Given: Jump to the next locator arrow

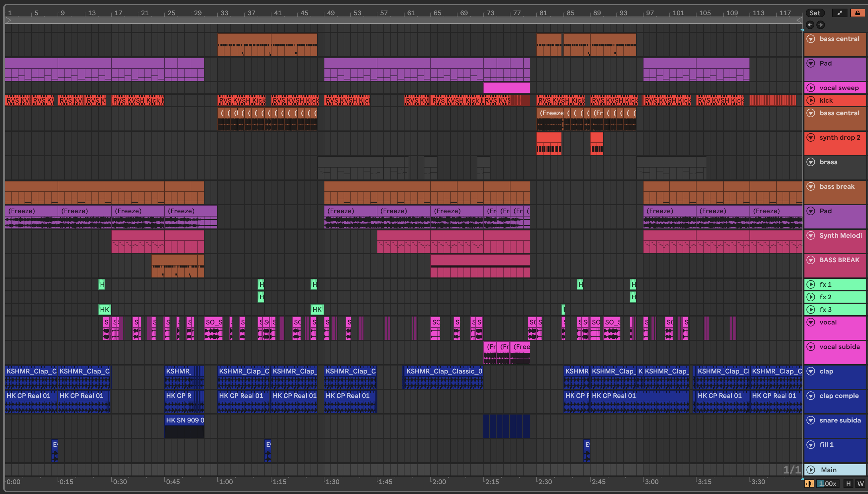Looking at the screenshot, I should (x=821, y=25).
